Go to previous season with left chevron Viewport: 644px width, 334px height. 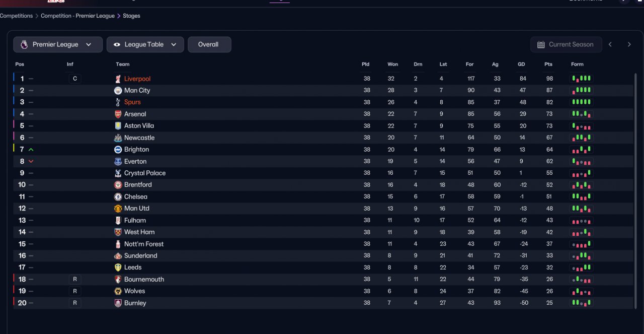610,44
